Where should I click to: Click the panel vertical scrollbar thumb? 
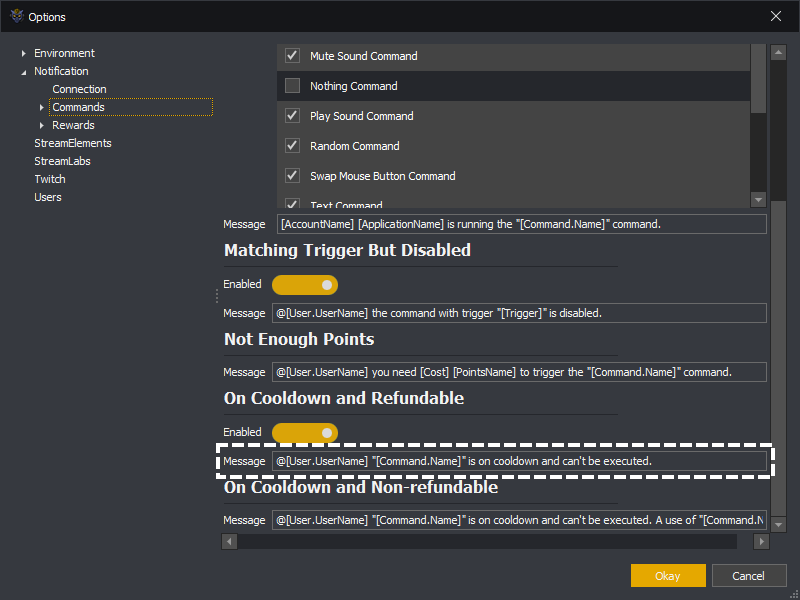point(778,358)
